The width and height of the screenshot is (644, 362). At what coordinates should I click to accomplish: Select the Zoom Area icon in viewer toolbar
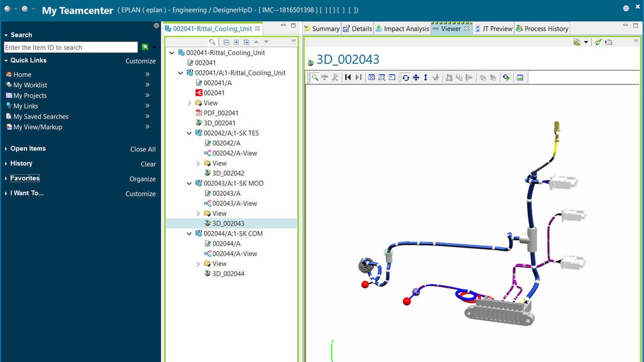[x=381, y=78]
